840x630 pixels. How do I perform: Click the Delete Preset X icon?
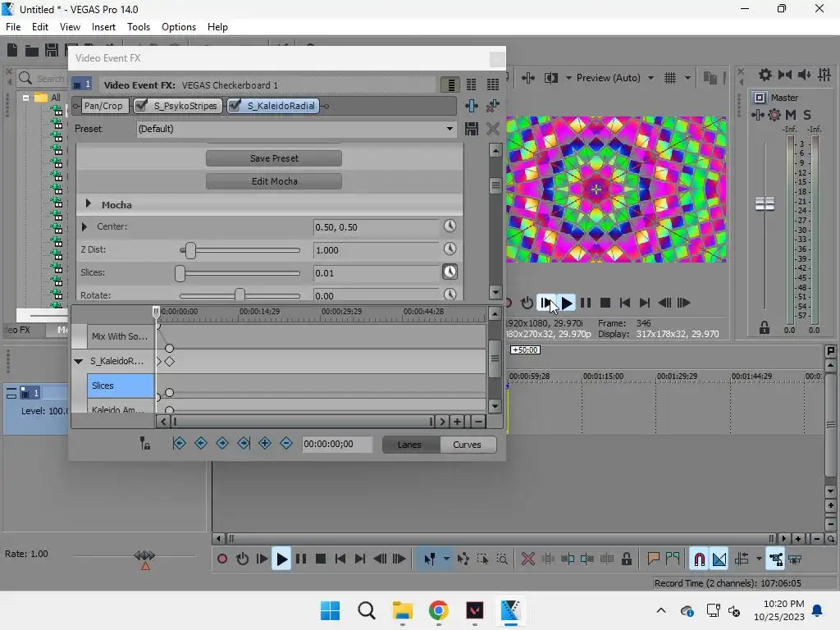(x=493, y=129)
